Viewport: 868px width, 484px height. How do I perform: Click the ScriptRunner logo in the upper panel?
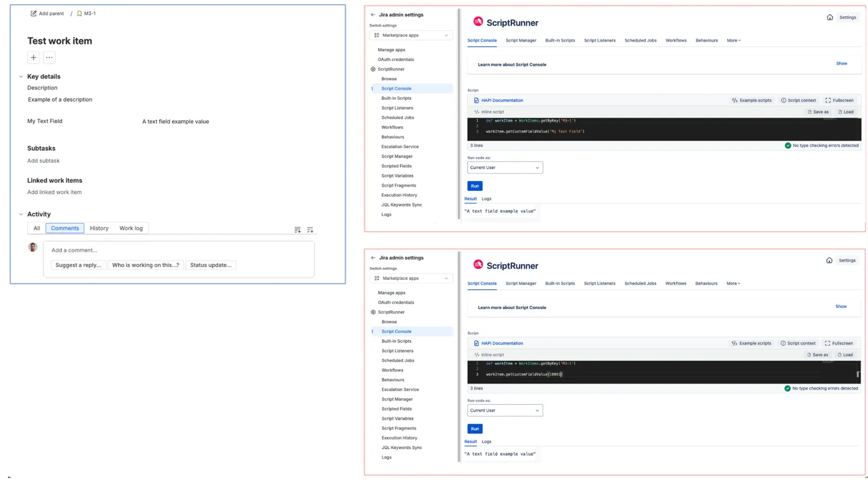478,22
